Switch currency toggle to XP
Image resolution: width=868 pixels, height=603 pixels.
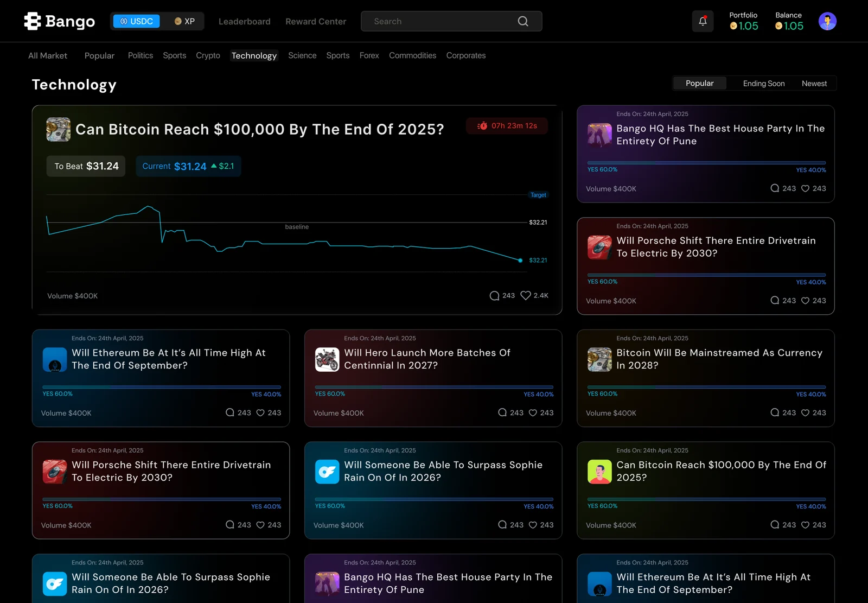pos(184,21)
